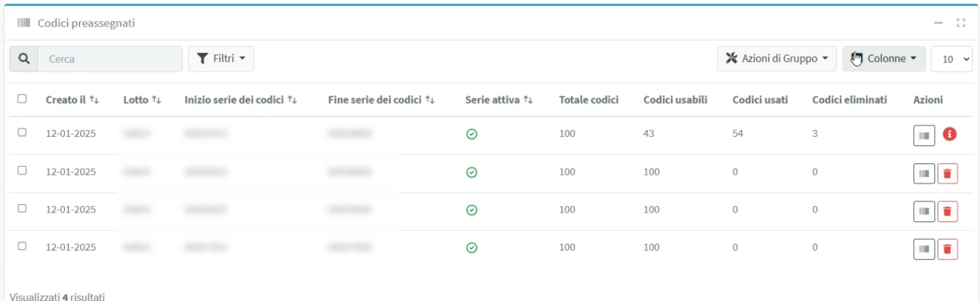The image size is (980, 301).
Task: Expand the Azioni di Gruppo menu
Action: coord(777,59)
